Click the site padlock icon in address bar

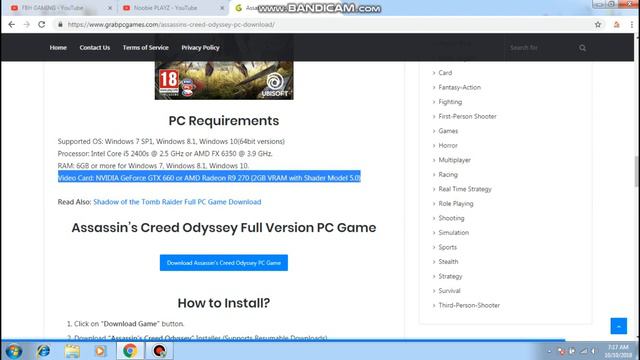click(60, 24)
